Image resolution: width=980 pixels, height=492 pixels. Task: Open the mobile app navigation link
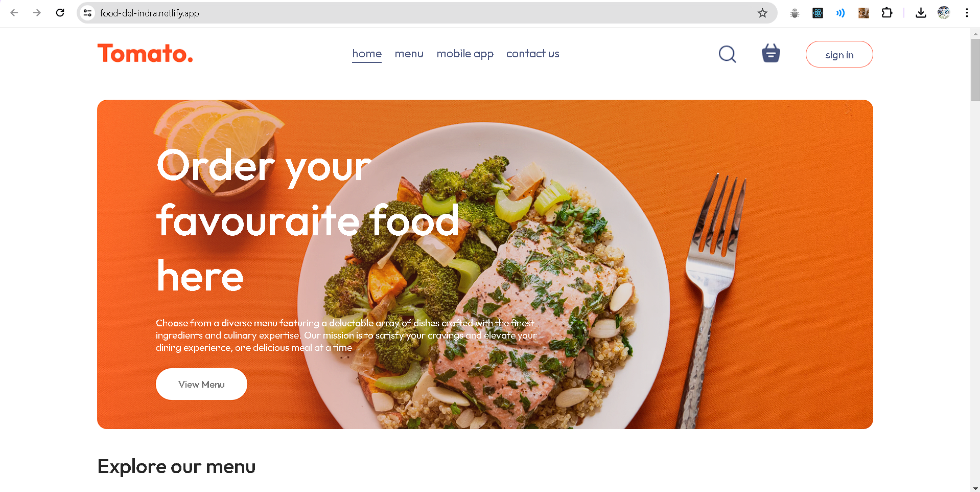click(x=465, y=54)
